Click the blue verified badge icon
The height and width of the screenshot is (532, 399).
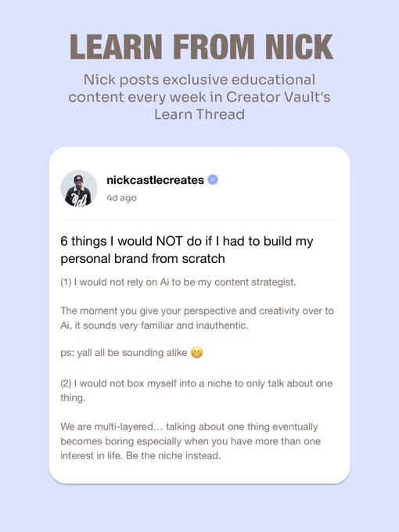pos(213,180)
